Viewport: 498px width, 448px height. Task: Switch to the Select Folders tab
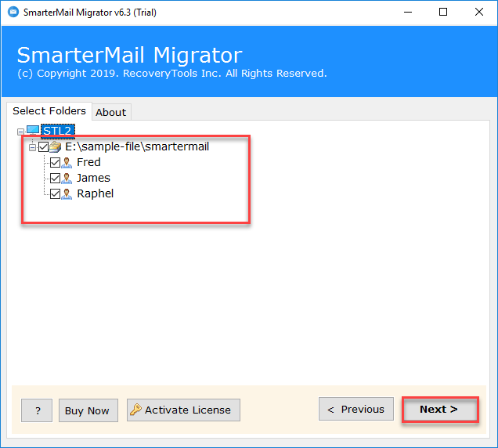click(x=49, y=111)
